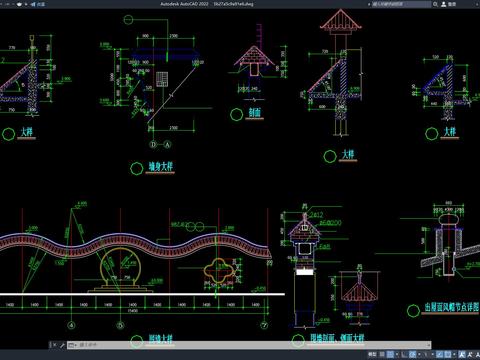
Task: Toggle annotation visibility icon
Action: pos(461,354)
